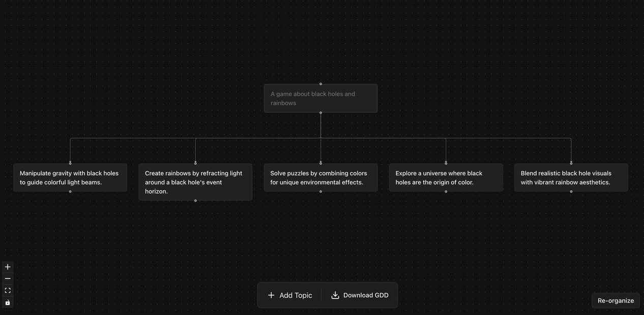This screenshot has width=644, height=315.
Task: Zoom in on the canvas
Action: [x=7, y=266]
